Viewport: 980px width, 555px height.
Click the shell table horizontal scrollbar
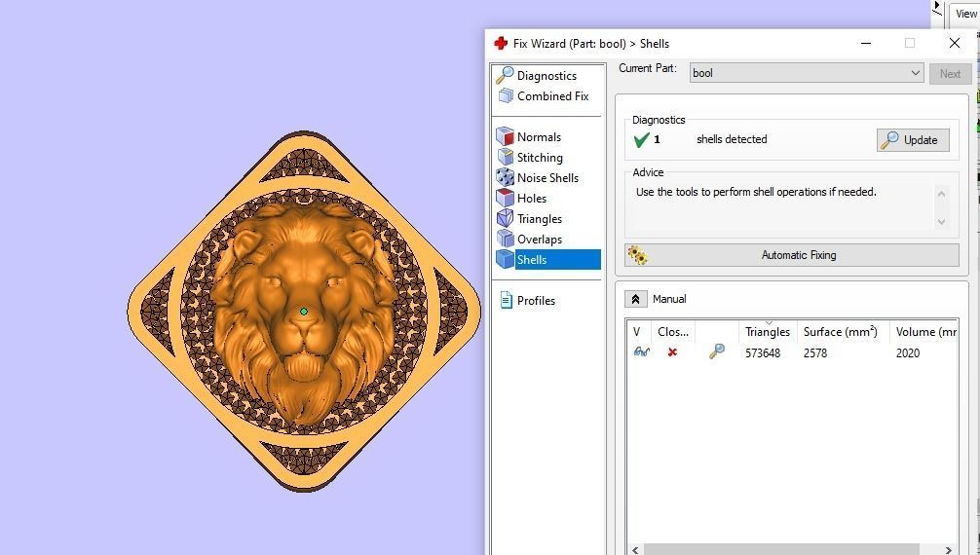pos(781,550)
